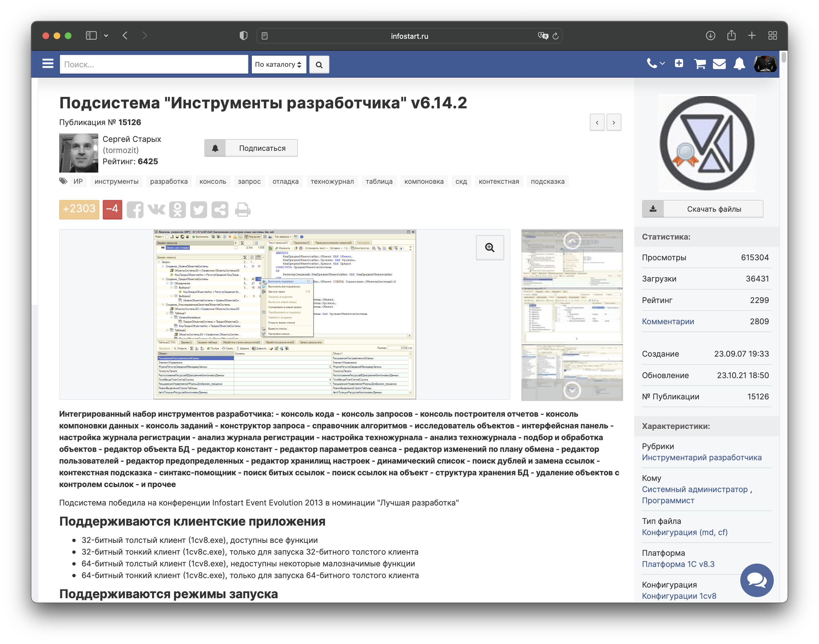The width and height of the screenshot is (819, 644).
Task: Upvote with the +2303 button
Action: point(79,209)
